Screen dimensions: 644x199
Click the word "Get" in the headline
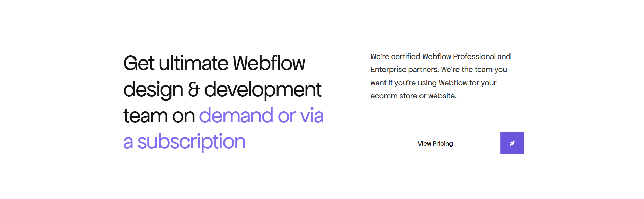point(139,64)
